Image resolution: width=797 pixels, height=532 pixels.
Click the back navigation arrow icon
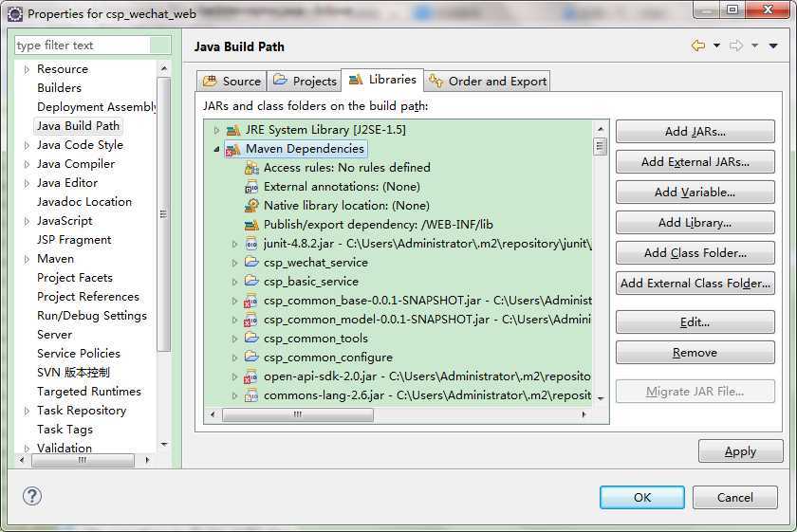click(x=699, y=46)
